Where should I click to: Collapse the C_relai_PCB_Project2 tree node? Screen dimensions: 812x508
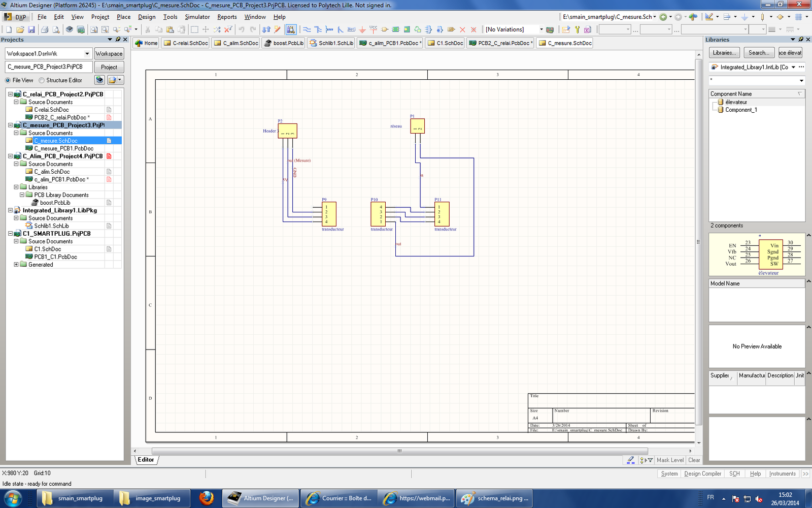pos(10,94)
